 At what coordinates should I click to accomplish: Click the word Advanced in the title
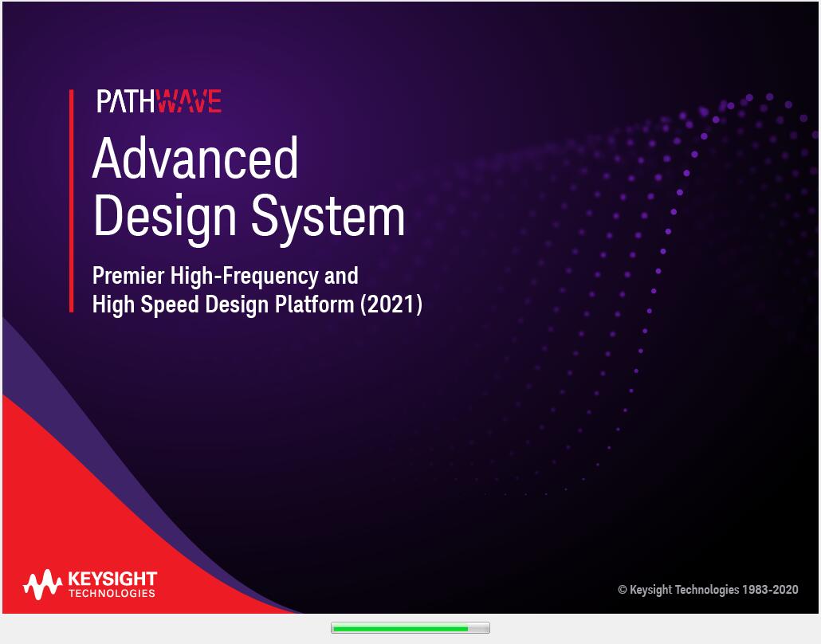point(195,159)
